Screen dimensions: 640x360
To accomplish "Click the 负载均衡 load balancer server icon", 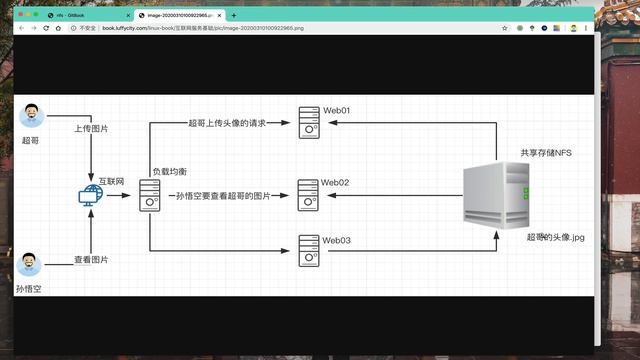I will point(149,195).
